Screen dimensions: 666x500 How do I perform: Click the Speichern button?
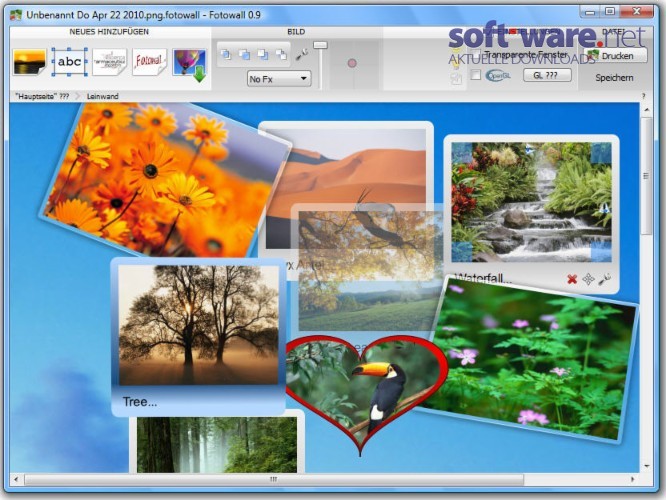pos(614,78)
